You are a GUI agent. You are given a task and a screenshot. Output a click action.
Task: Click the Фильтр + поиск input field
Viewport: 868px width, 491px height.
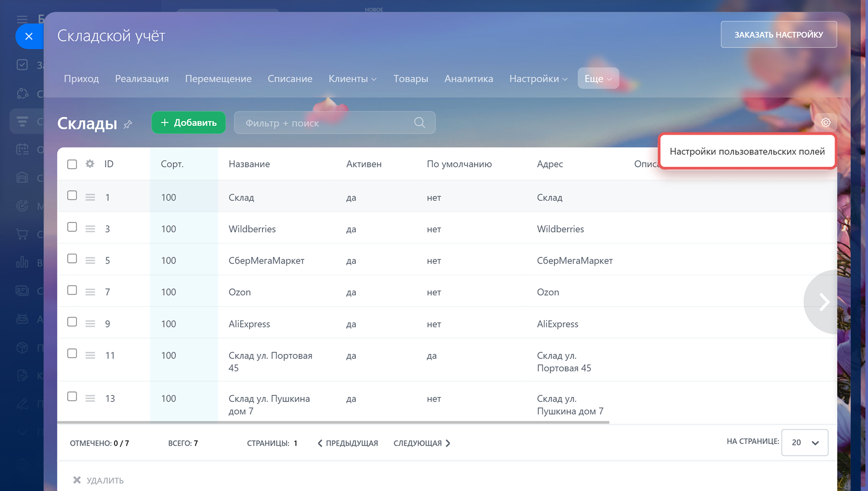click(335, 123)
